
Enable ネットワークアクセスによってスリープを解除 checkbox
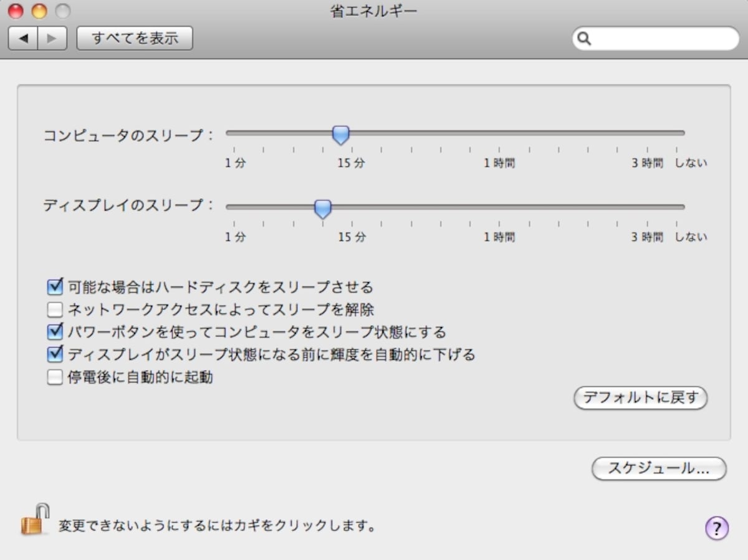(x=55, y=310)
